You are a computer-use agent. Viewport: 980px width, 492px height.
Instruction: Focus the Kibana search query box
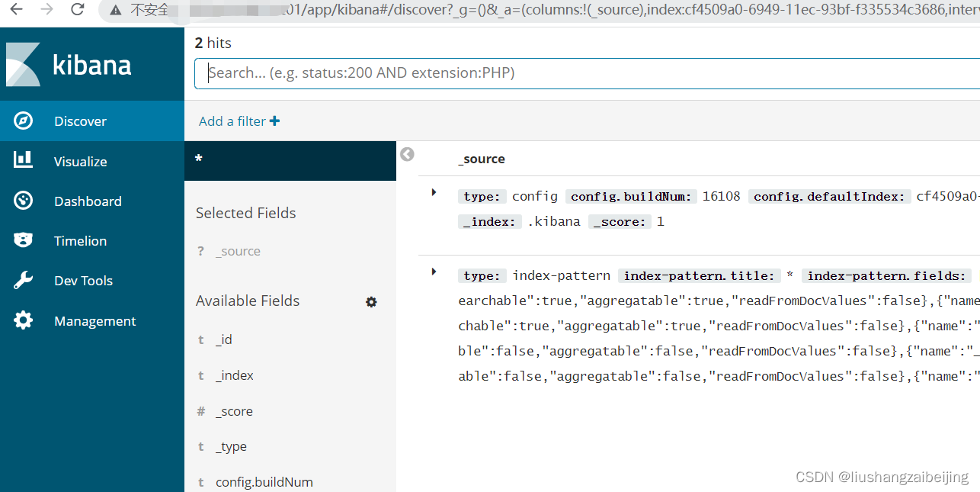[587, 73]
